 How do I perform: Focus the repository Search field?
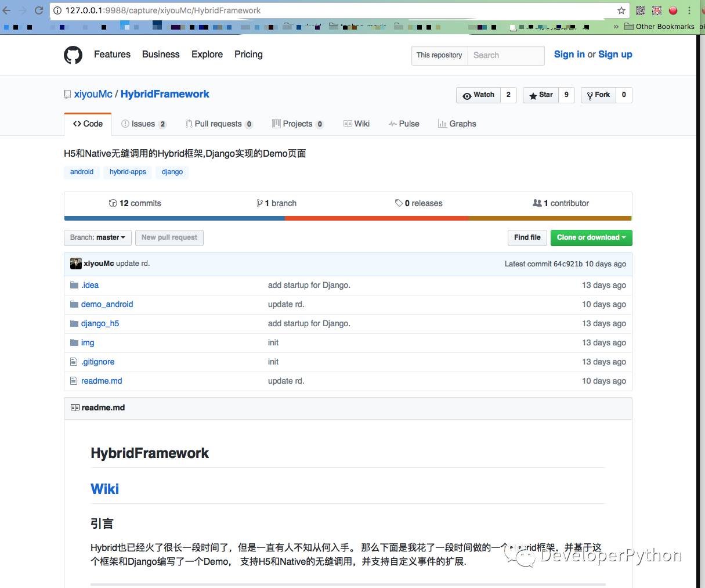[506, 55]
